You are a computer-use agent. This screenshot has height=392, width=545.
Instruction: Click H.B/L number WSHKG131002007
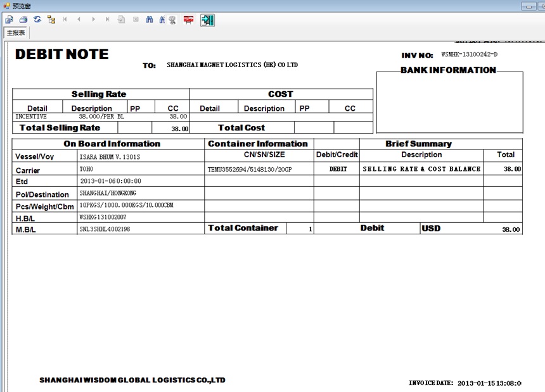(103, 217)
